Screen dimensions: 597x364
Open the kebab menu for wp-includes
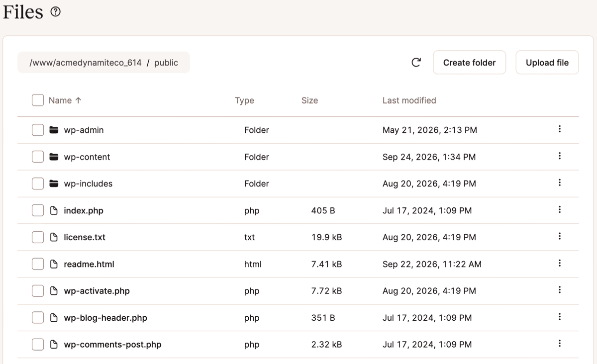tap(560, 183)
